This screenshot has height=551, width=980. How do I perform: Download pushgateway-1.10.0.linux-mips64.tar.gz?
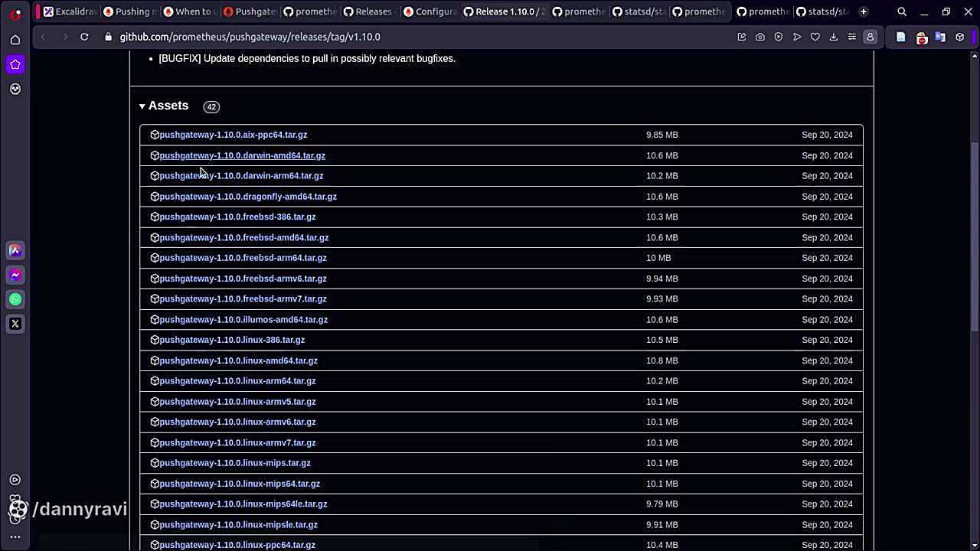(240, 484)
